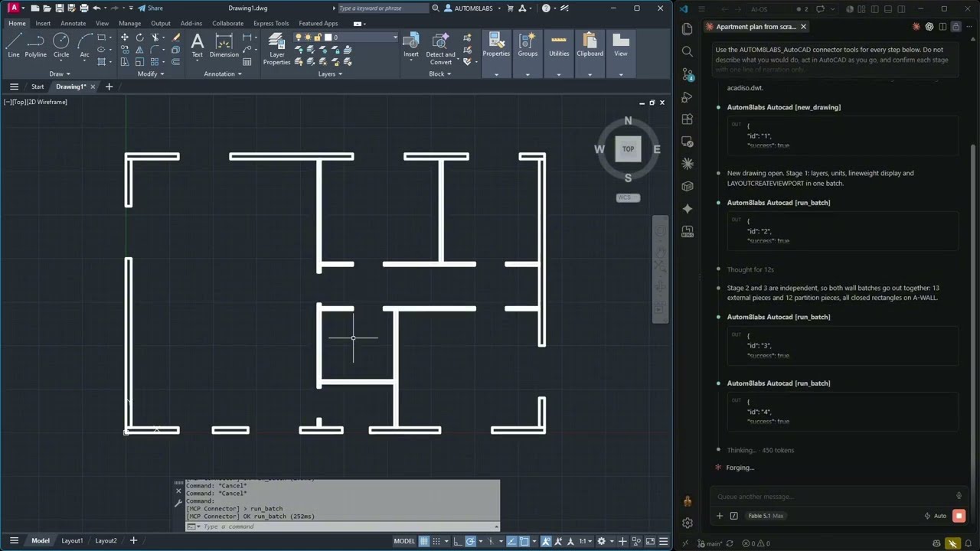Open VS Code Source Control sidebar icon

687,74
